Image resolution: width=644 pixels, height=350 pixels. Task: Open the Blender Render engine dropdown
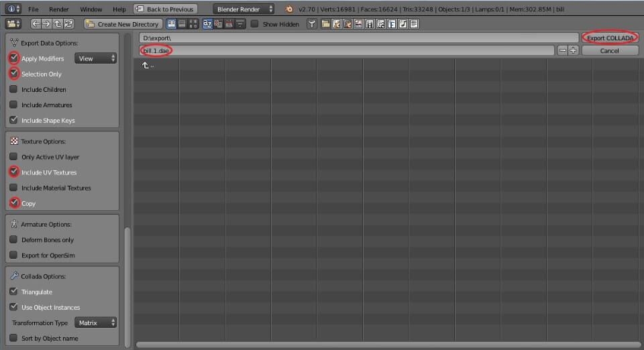coord(244,9)
